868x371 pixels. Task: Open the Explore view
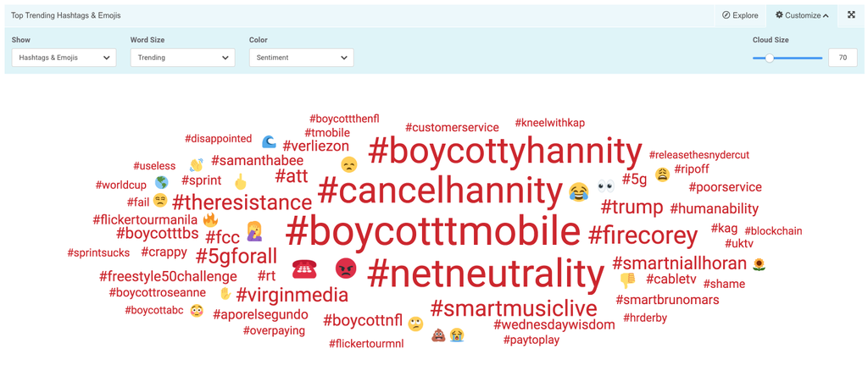click(x=740, y=15)
